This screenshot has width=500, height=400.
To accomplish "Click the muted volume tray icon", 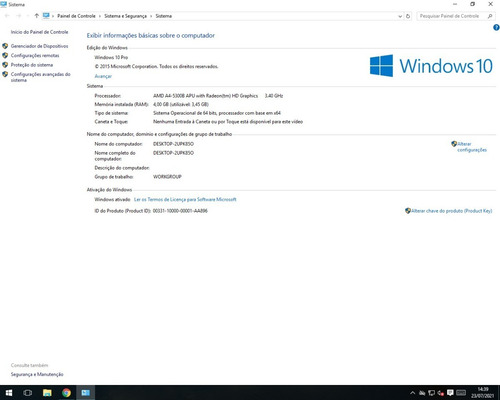I will click(x=441, y=393).
